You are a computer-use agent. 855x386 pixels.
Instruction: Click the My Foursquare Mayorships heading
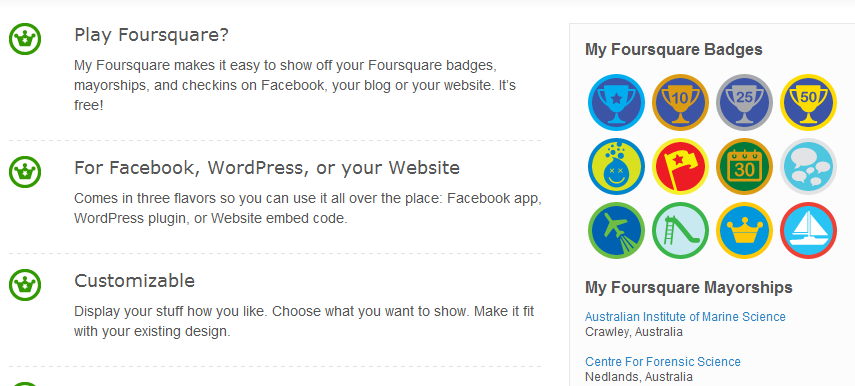pyautogui.click(x=689, y=287)
